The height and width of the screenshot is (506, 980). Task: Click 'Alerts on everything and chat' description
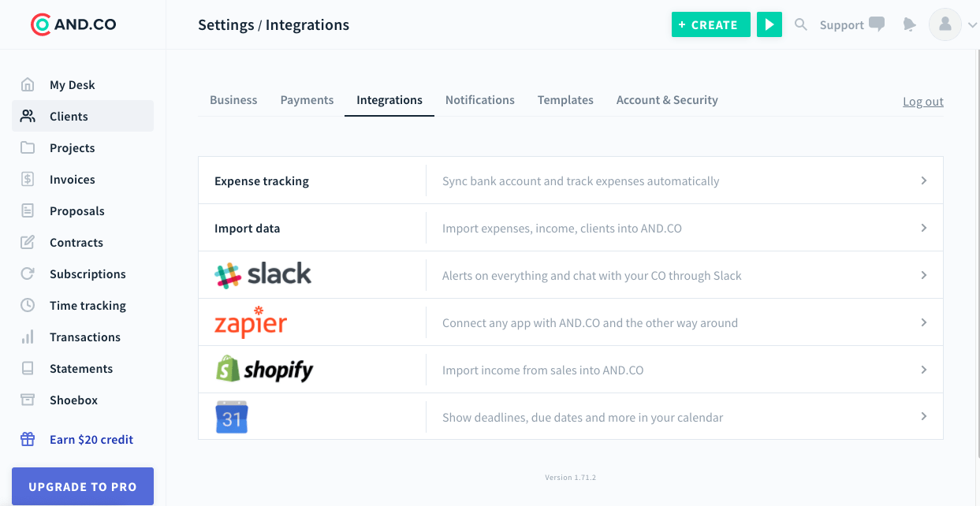(x=592, y=276)
